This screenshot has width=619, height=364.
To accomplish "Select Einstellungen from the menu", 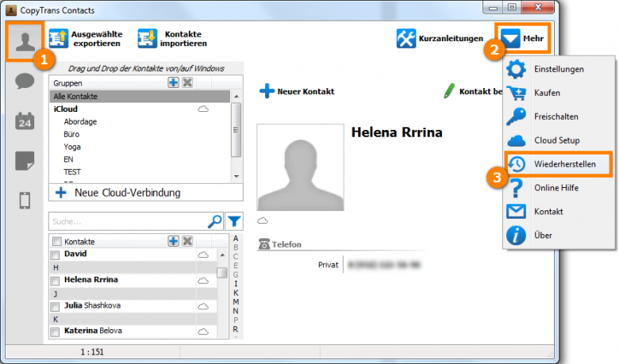I will point(559,69).
